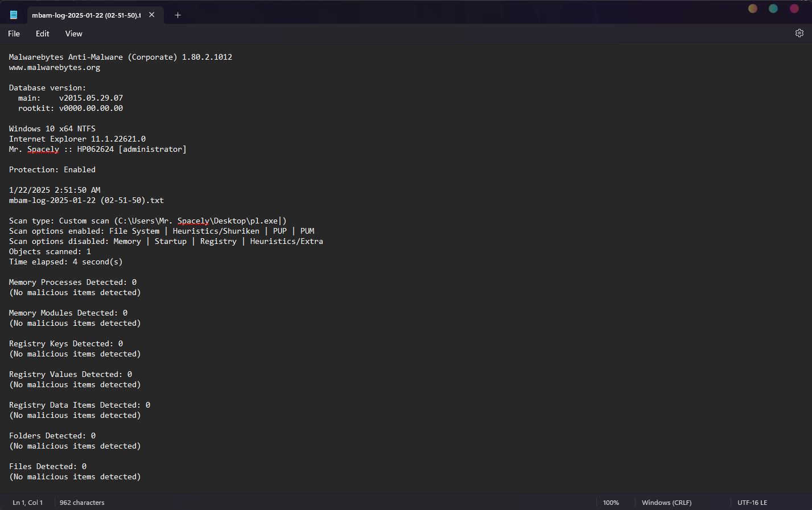Click the 'Malwarebytes Anti-Malware (Corporate) 1.80.2.1012' line
Screen dimensions: 812x510
coord(121,57)
